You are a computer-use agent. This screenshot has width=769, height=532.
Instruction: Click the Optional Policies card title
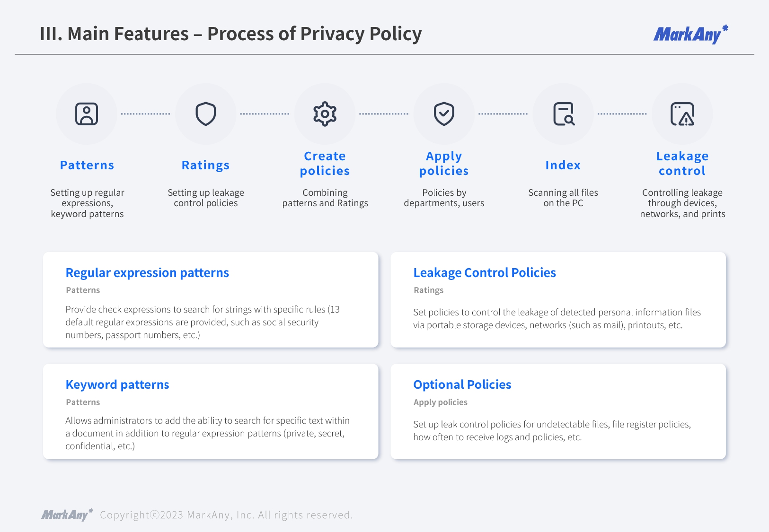click(x=462, y=384)
